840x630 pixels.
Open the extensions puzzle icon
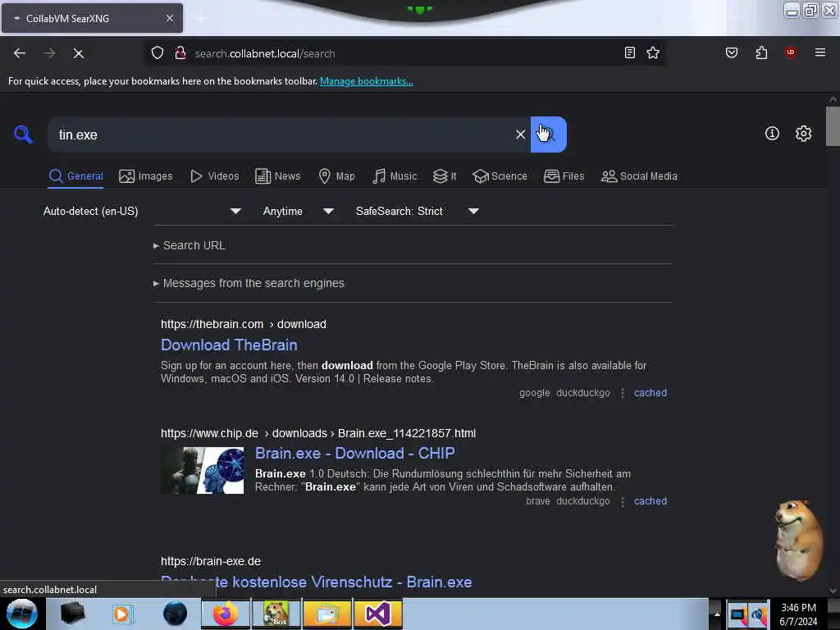click(761, 52)
